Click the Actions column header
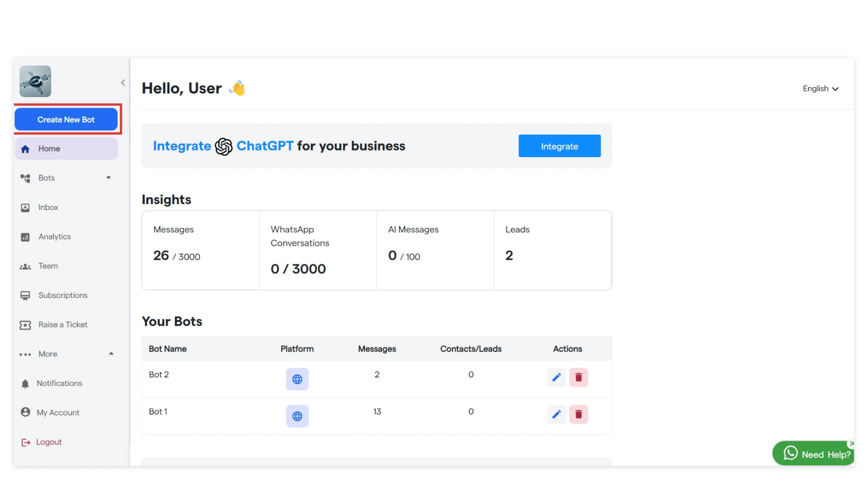868x502 pixels. click(568, 349)
